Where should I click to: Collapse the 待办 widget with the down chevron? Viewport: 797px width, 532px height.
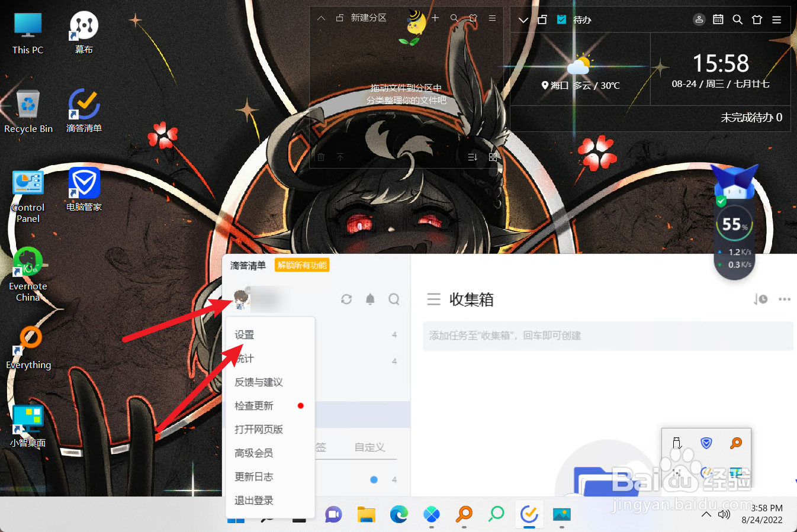pyautogui.click(x=523, y=20)
